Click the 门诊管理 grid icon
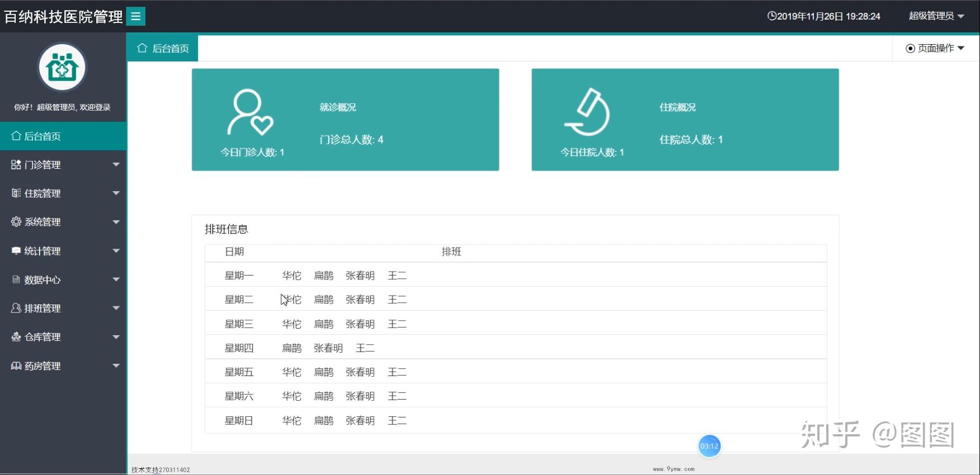 pyautogui.click(x=16, y=164)
